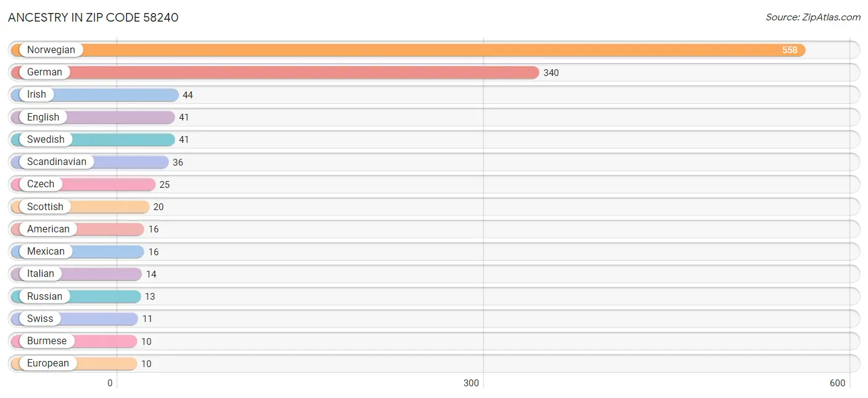Click the red German bar

pos(275,72)
